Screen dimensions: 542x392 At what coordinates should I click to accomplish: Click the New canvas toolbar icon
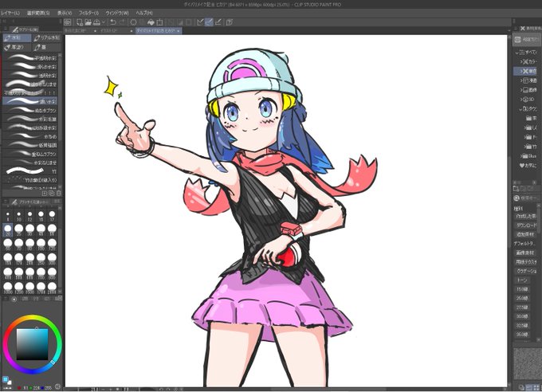80,22
